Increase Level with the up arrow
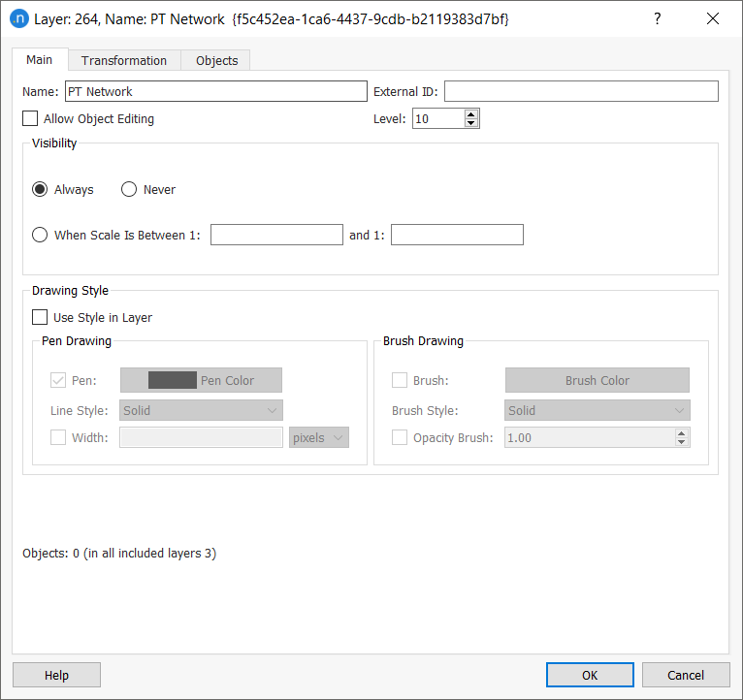Screen dimensions: 743x700 click(471, 113)
